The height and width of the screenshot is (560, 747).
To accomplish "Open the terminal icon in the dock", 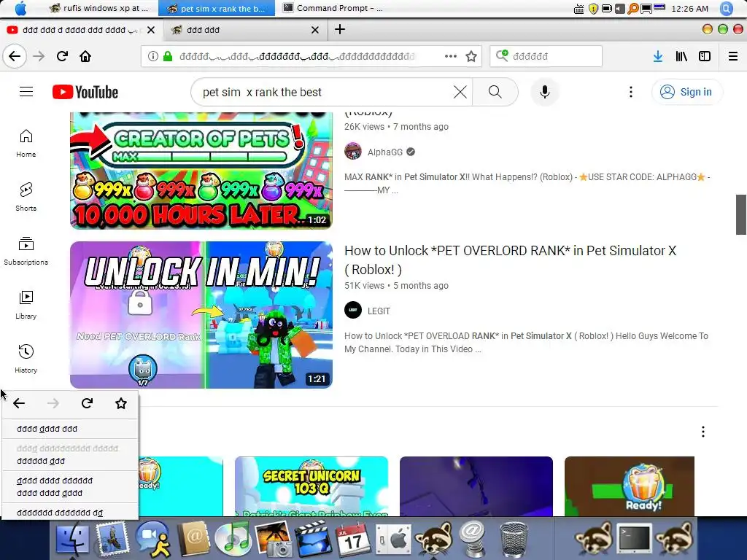I will pos(634,538).
